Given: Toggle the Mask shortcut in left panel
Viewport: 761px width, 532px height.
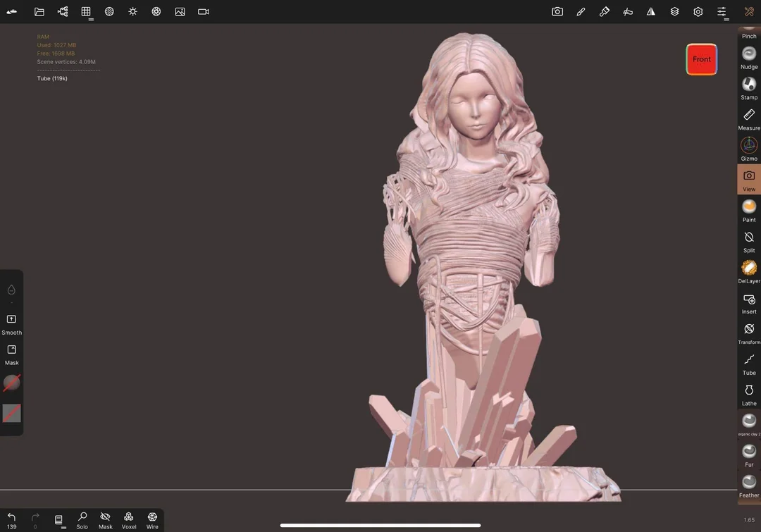Looking at the screenshot, I should click(x=12, y=354).
